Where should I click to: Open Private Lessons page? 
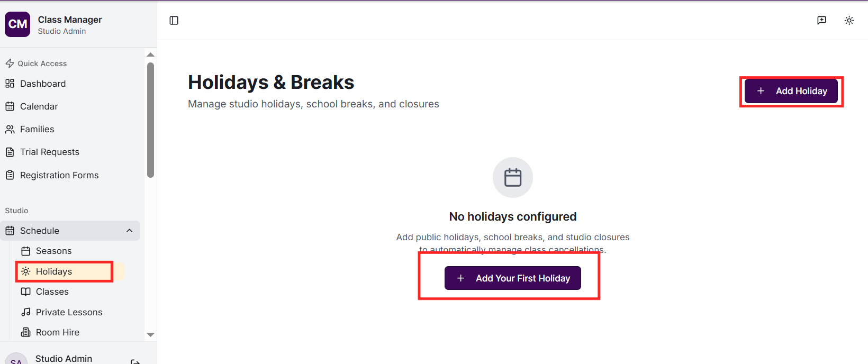point(69,312)
